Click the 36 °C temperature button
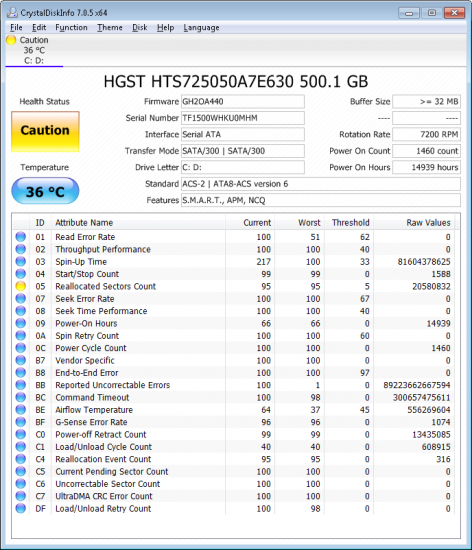This screenshot has height=550, width=472. [45, 191]
